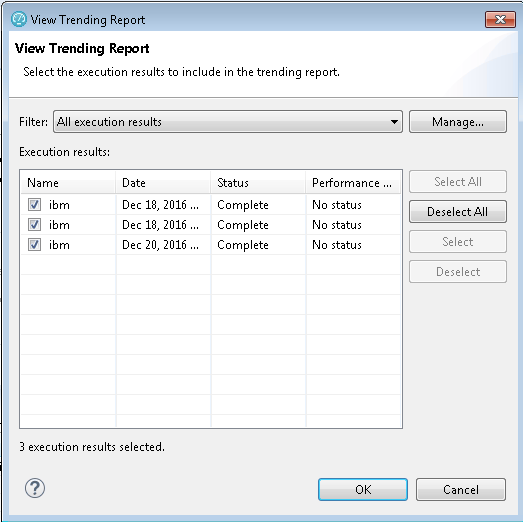Click the application icon in title bar
The width and height of the screenshot is (523, 522).
pyautogui.click(x=19, y=19)
